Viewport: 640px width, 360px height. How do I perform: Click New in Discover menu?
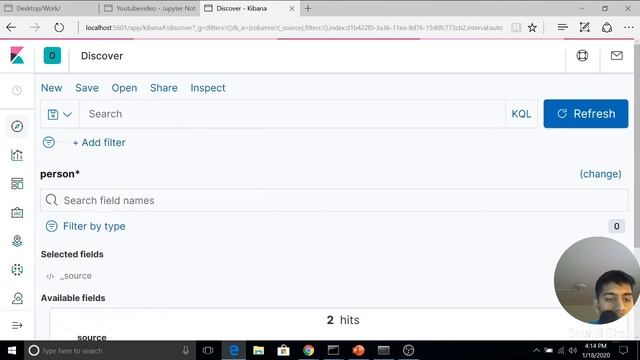click(51, 88)
